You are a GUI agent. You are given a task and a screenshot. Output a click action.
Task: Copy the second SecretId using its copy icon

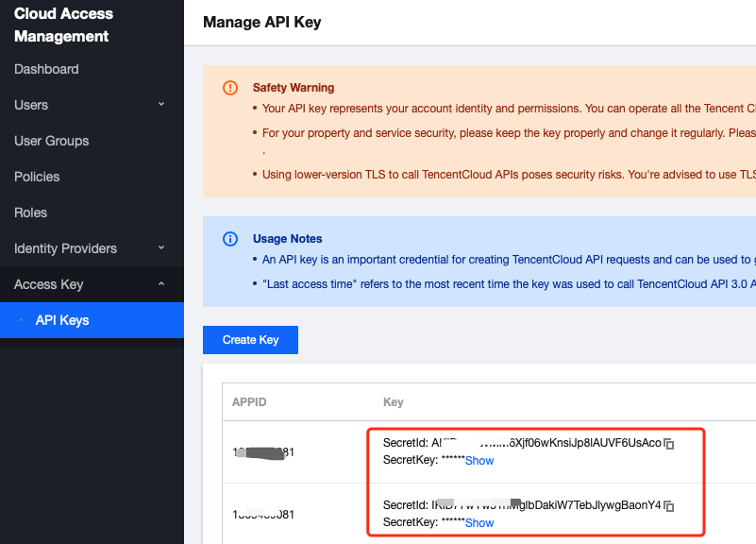(669, 506)
